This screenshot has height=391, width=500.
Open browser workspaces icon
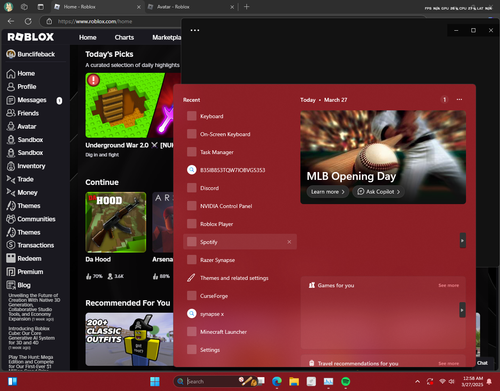click(x=24, y=7)
